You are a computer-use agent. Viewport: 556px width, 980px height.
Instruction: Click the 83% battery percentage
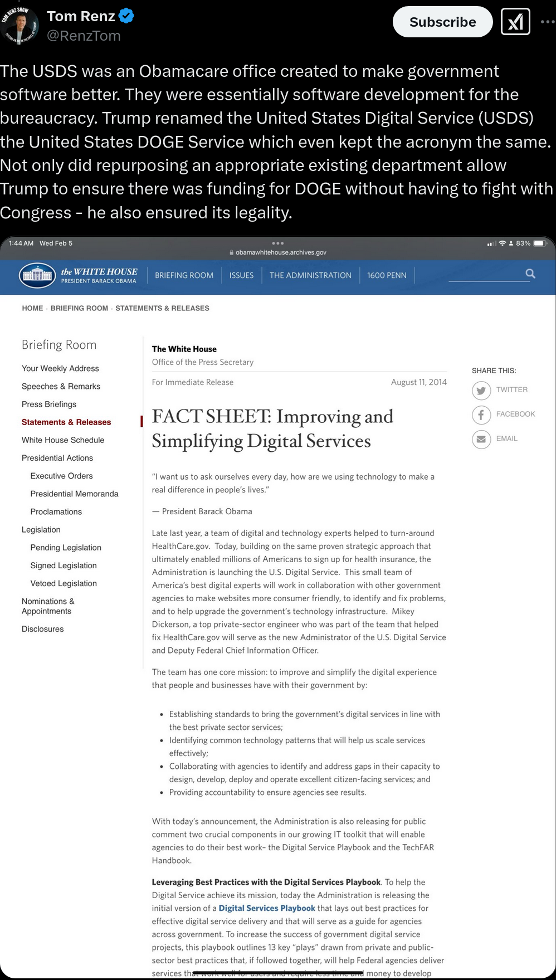point(523,243)
